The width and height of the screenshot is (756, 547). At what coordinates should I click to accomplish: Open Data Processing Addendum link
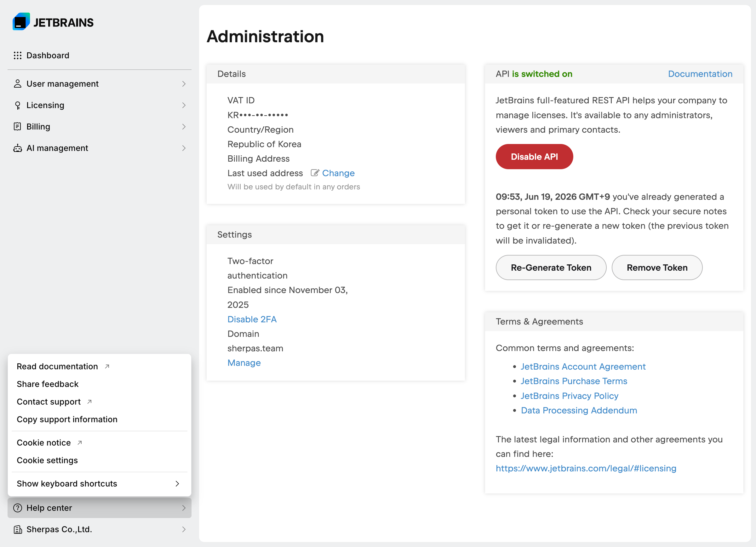coord(579,410)
